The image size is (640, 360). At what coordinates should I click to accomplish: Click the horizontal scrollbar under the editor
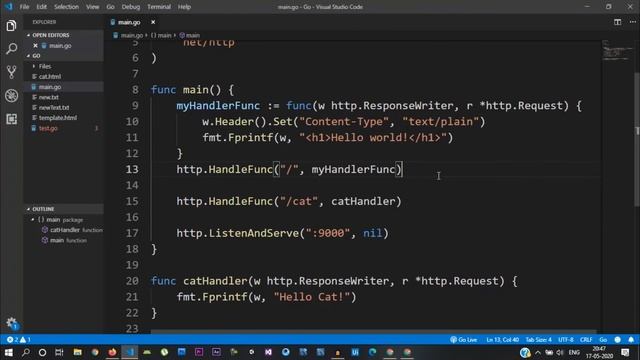point(373,332)
